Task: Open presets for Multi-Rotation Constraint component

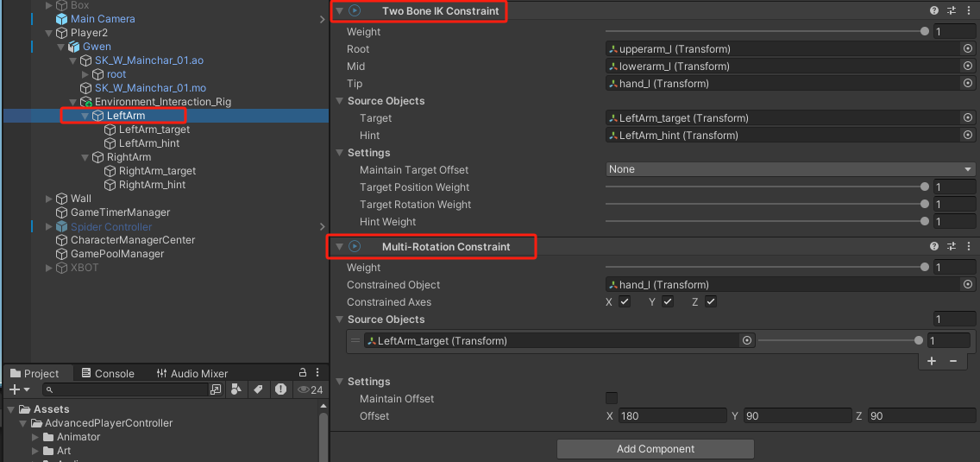Action: point(952,246)
